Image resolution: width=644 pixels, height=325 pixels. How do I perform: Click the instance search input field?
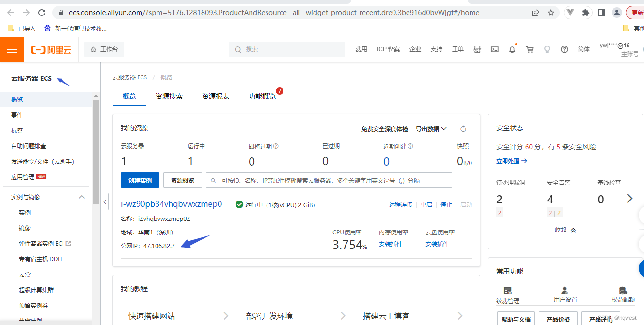(329, 180)
